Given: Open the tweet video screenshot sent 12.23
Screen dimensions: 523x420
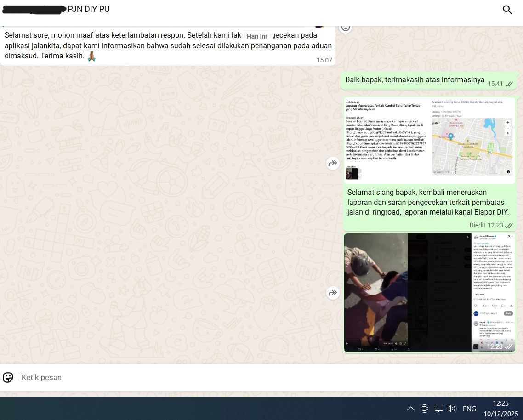Looking at the screenshot, I should coord(429,293).
